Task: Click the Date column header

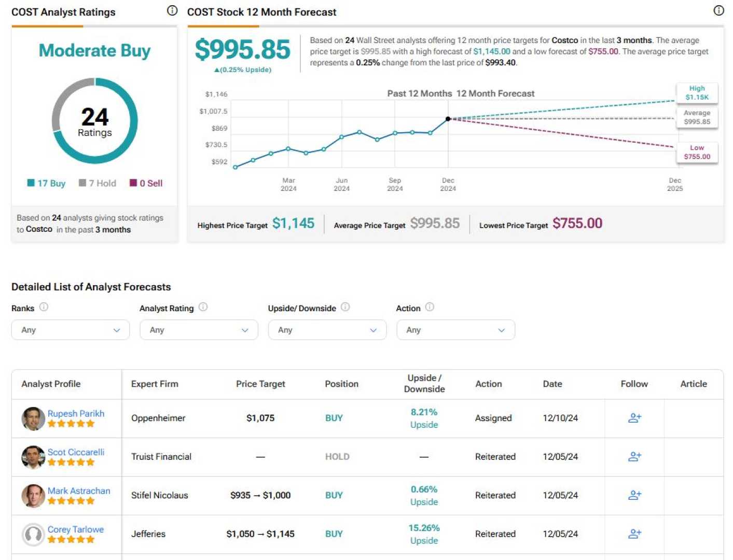Action: point(552,384)
